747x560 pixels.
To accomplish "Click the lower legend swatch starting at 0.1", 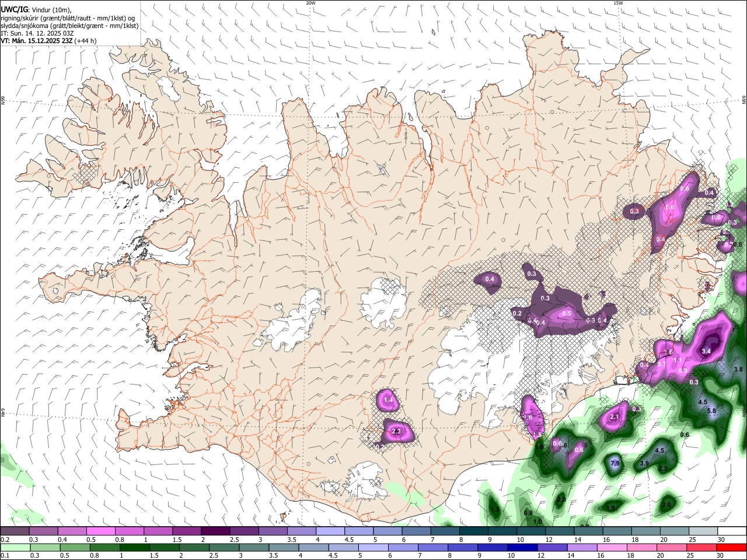I will 15,548.
